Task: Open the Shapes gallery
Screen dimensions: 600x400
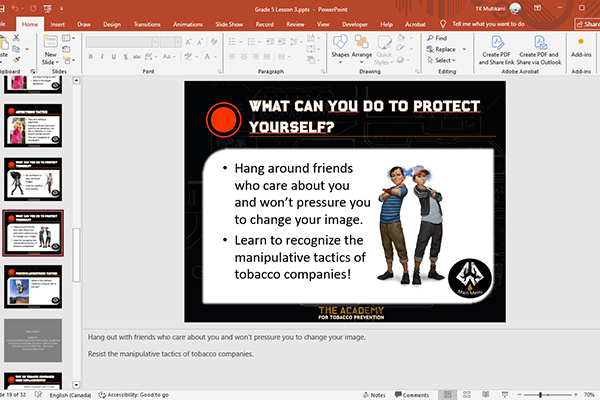Action: [x=340, y=47]
